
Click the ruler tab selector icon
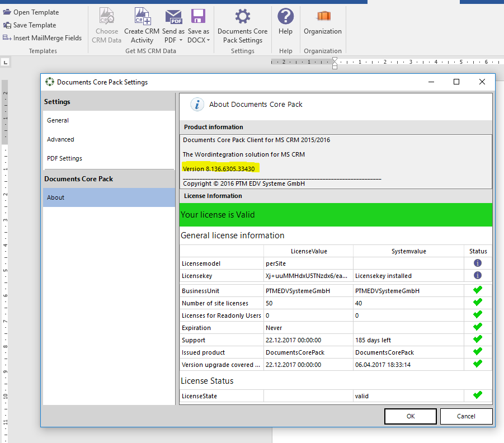pyautogui.click(x=6, y=63)
